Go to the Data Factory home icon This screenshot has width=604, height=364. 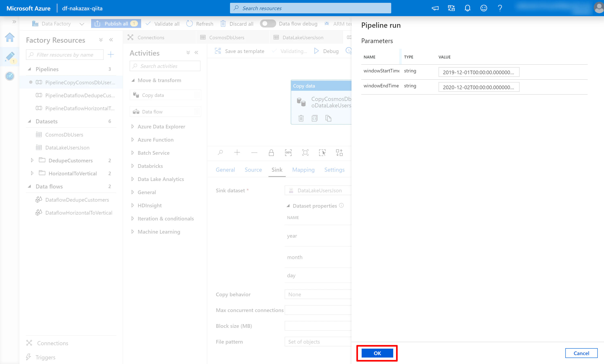(x=10, y=37)
